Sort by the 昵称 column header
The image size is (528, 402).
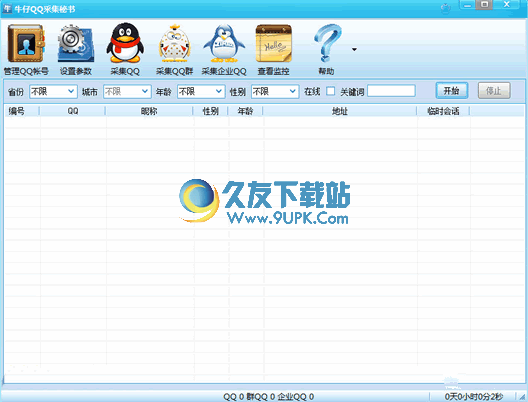tap(149, 111)
